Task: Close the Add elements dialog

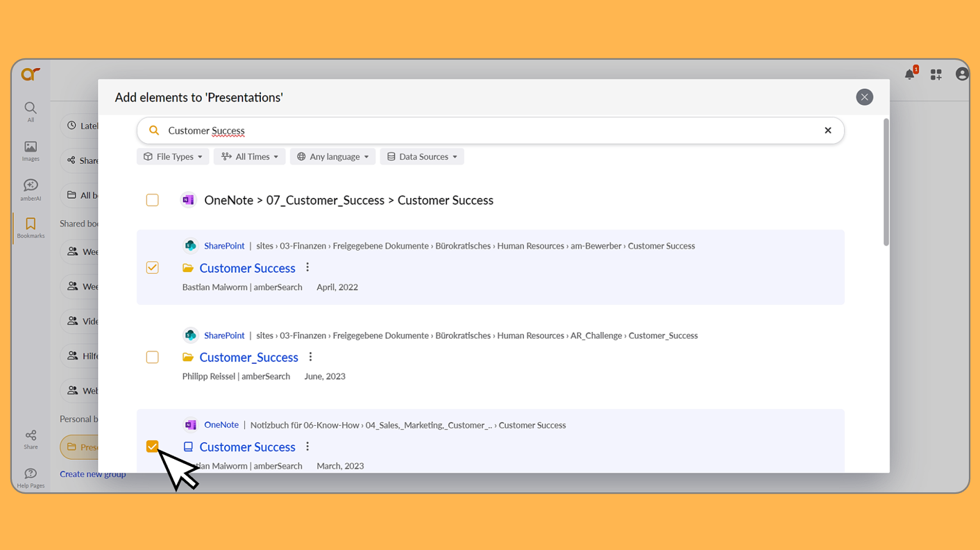Action: tap(864, 97)
